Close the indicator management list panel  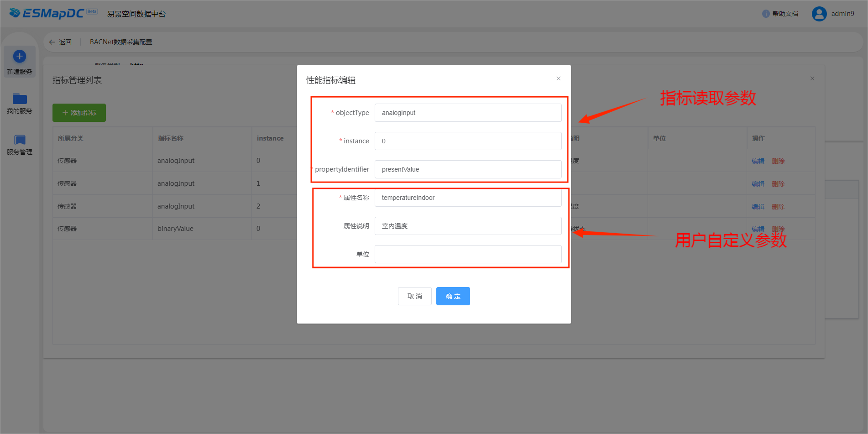pos(812,78)
